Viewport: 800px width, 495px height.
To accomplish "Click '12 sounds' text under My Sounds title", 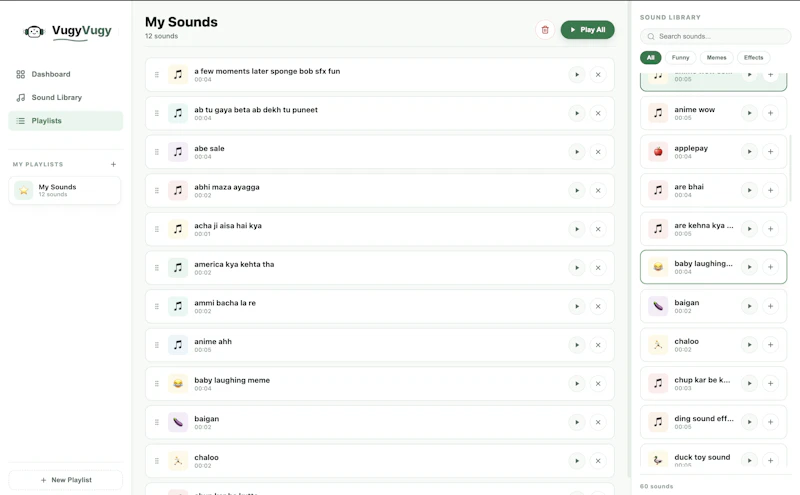I will click(161, 36).
